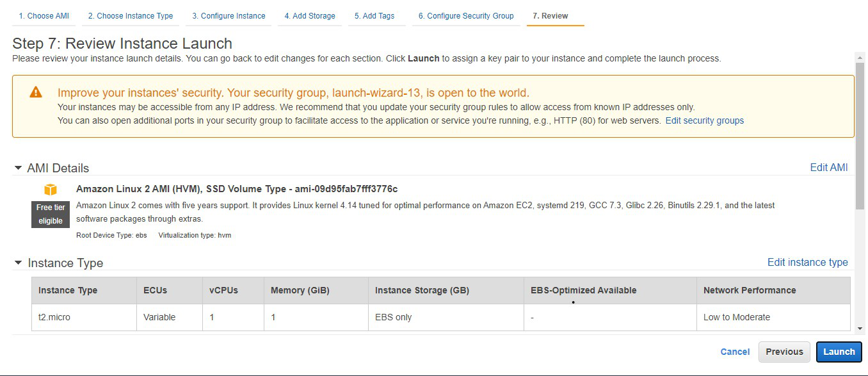Image resolution: width=868 pixels, height=376 pixels.
Task: Collapse the Instance Type section arrow
Action: (x=18, y=263)
